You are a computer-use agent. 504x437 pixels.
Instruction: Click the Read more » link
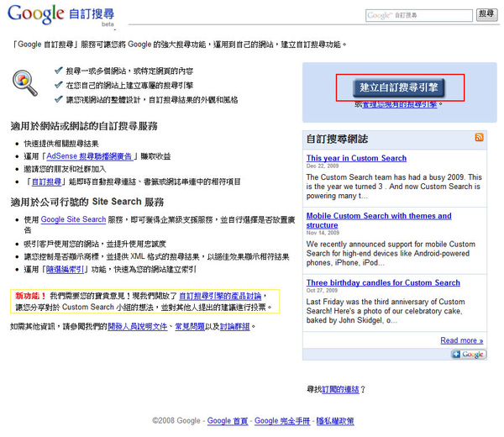[461, 340]
